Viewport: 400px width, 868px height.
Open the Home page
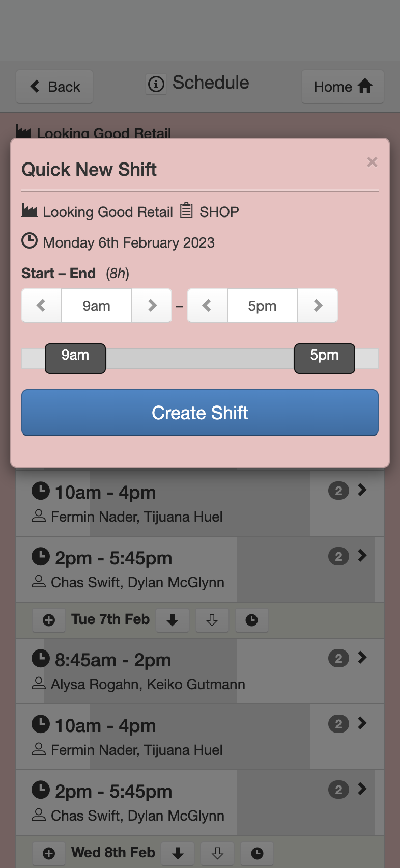[342, 87]
